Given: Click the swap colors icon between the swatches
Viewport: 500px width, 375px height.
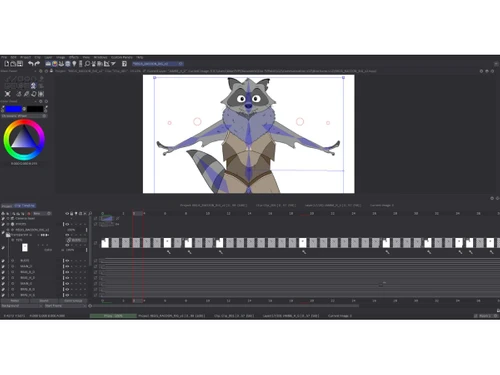Looking at the screenshot, I should coord(24,109).
